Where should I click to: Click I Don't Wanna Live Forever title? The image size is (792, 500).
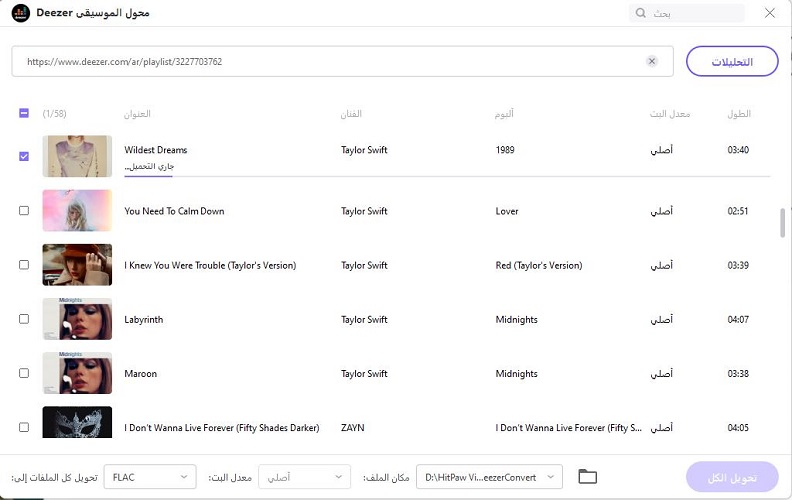tap(222, 428)
